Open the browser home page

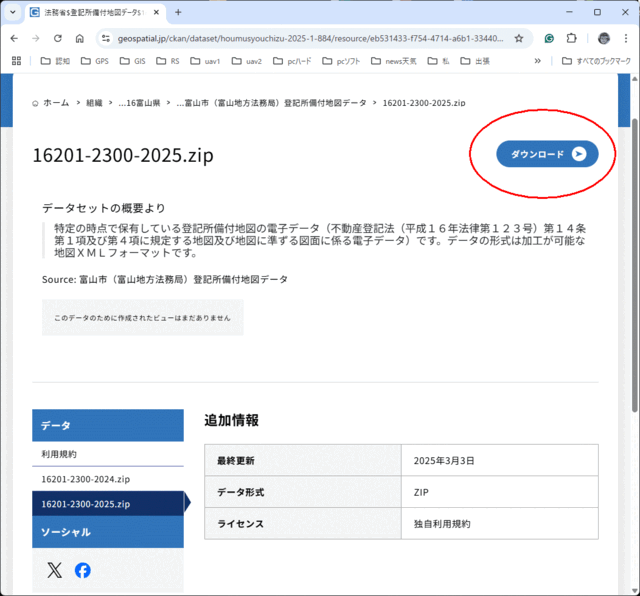pos(80,38)
